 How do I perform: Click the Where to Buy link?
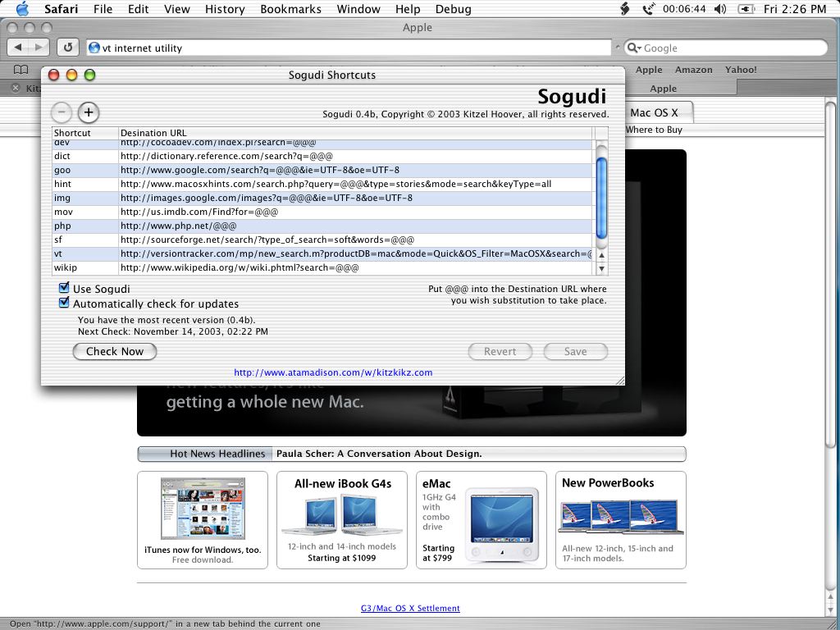[x=654, y=130]
